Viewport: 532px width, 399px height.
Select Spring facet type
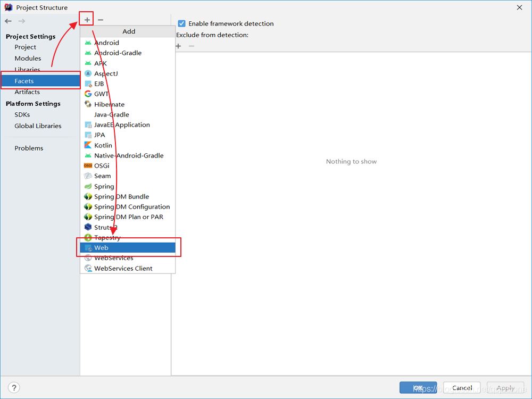(104, 186)
